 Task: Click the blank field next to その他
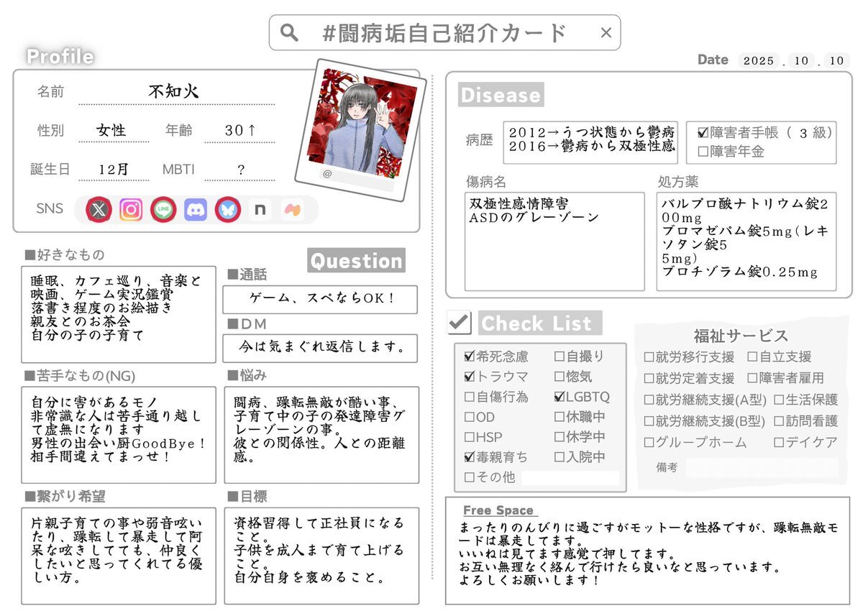point(570,477)
